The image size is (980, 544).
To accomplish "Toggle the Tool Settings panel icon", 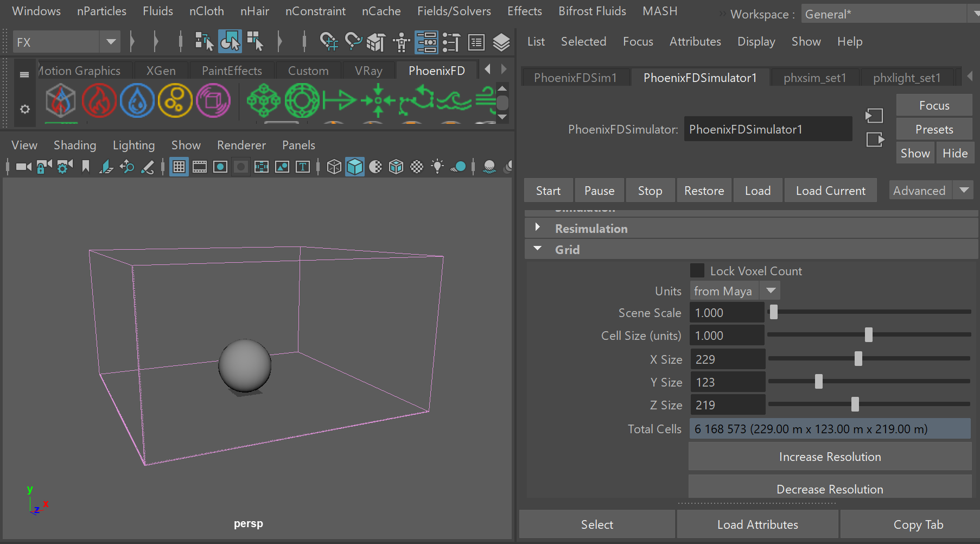I will [x=451, y=42].
